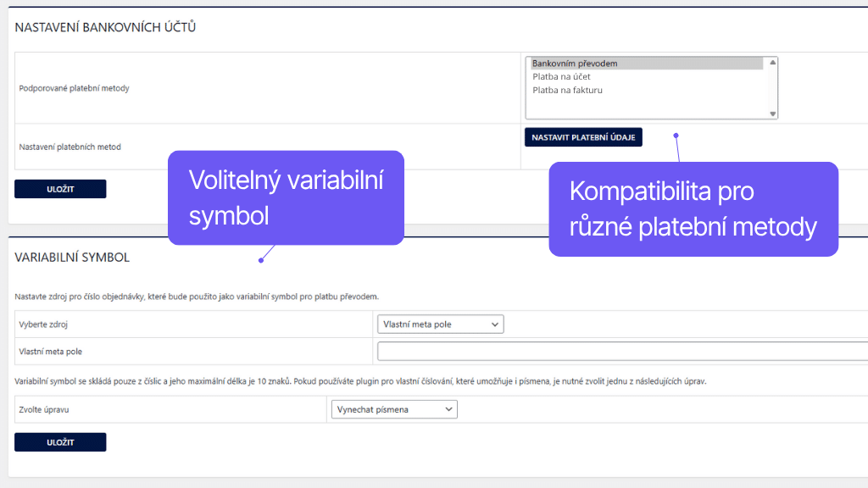Open the "Vyberte zdroj" source dropdown
This screenshot has height=488, width=868.
click(440, 324)
